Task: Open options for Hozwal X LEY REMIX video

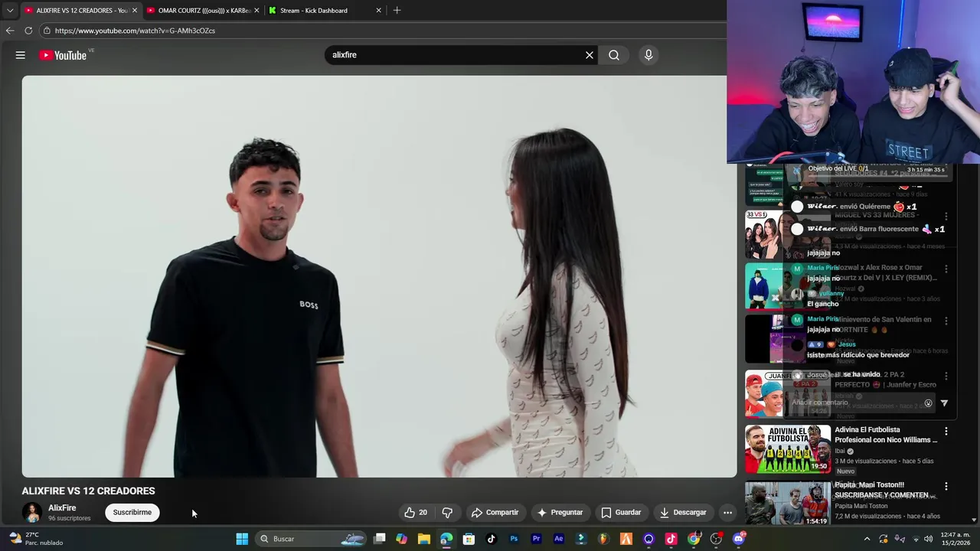Action: click(946, 269)
